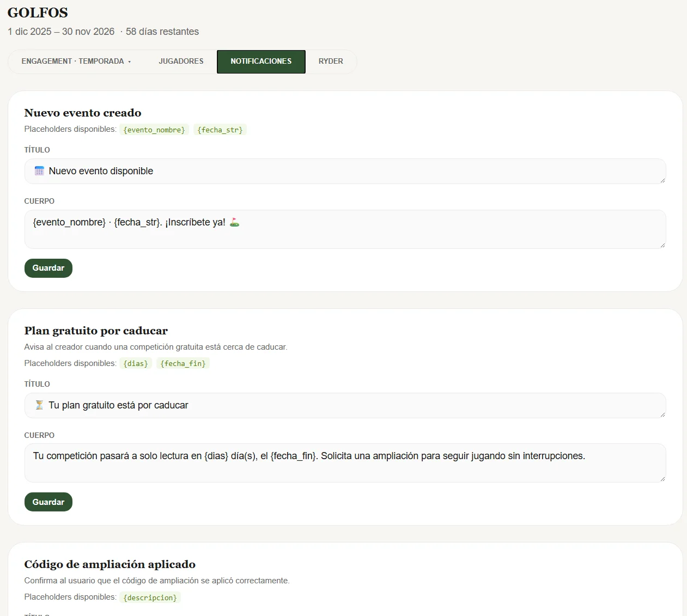
Task: Click the golf flag emoji in body
Action: [234, 222]
